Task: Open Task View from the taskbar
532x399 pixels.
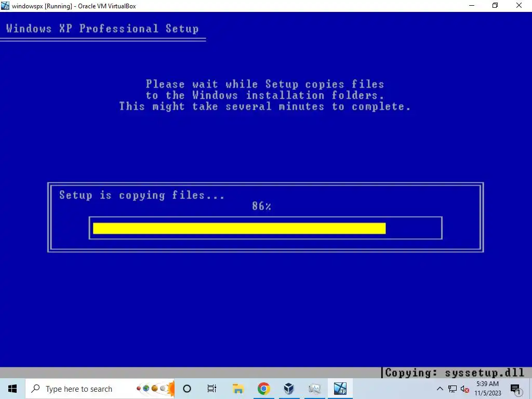Action: click(212, 389)
